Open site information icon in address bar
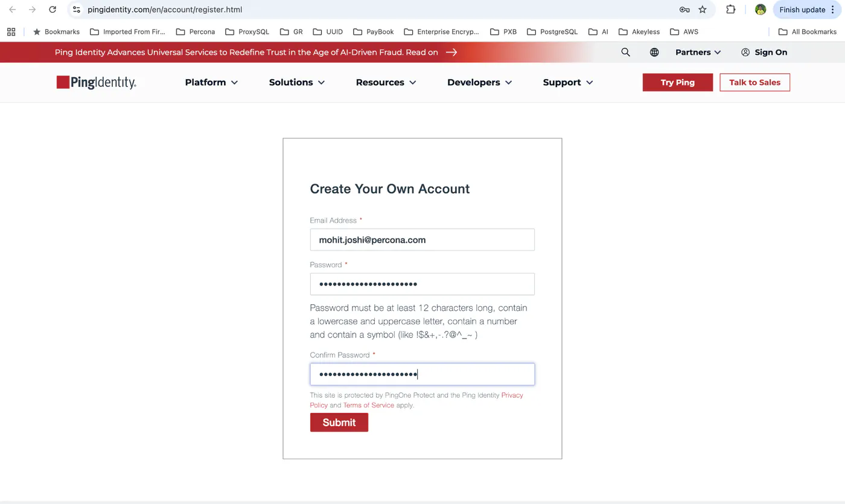The height and width of the screenshot is (504, 845). tap(76, 10)
